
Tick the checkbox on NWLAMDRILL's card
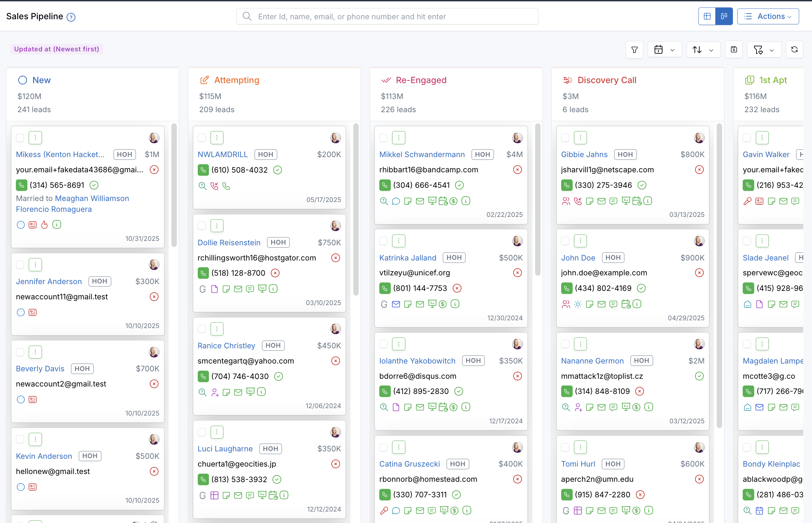coord(202,138)
